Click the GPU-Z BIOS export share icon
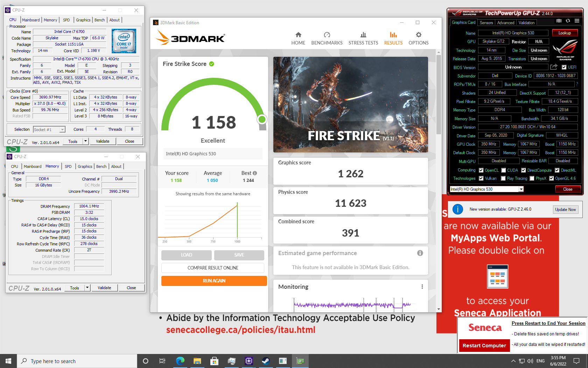The width and height of the screenshot is (588, 368). point(554,67)
